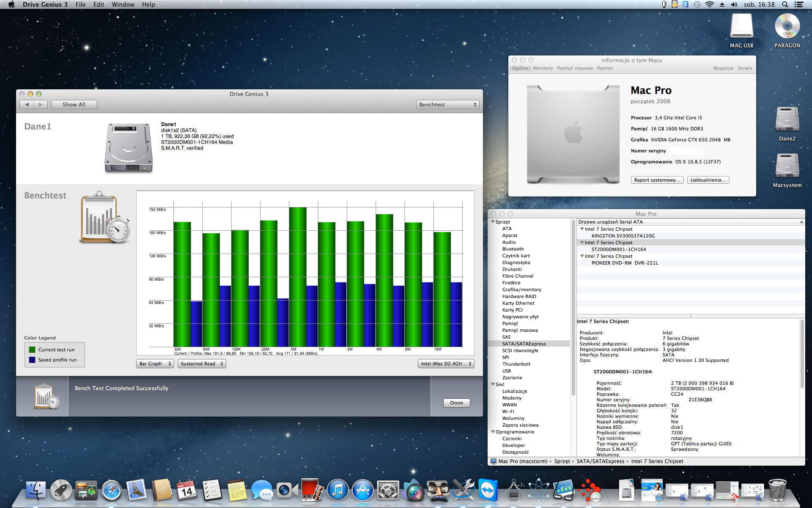Open Serwis link in About window
This screenshot has width=812, height=508.
click(x=745, y=68)
